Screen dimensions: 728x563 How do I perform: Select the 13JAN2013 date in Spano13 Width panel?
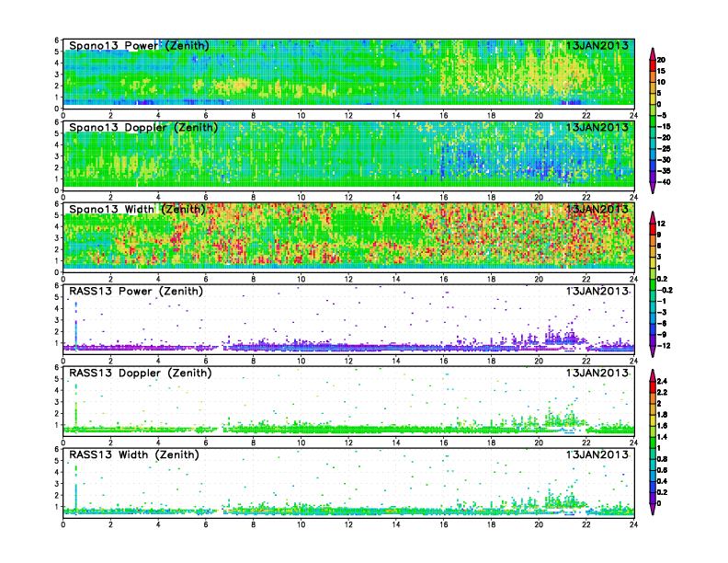(x=597, y=209)
